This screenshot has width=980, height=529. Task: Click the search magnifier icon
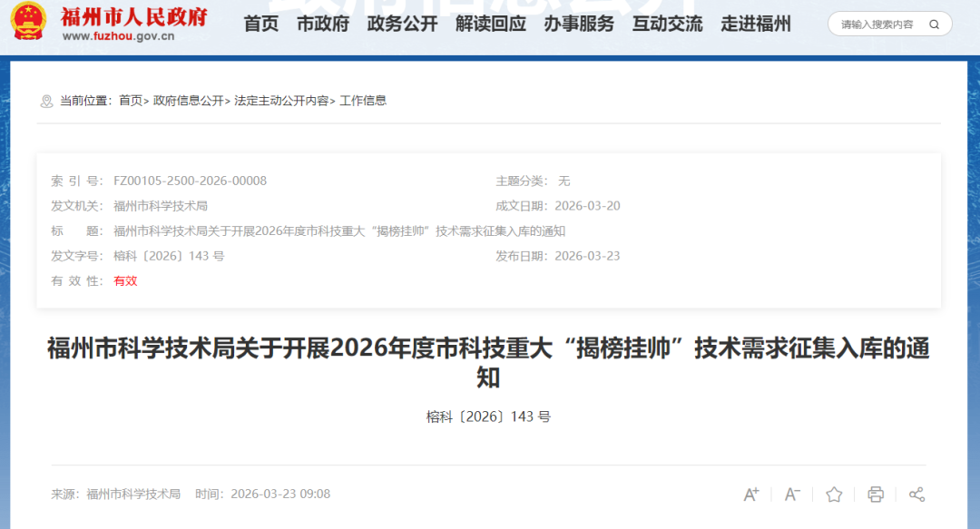pos(934,24)
